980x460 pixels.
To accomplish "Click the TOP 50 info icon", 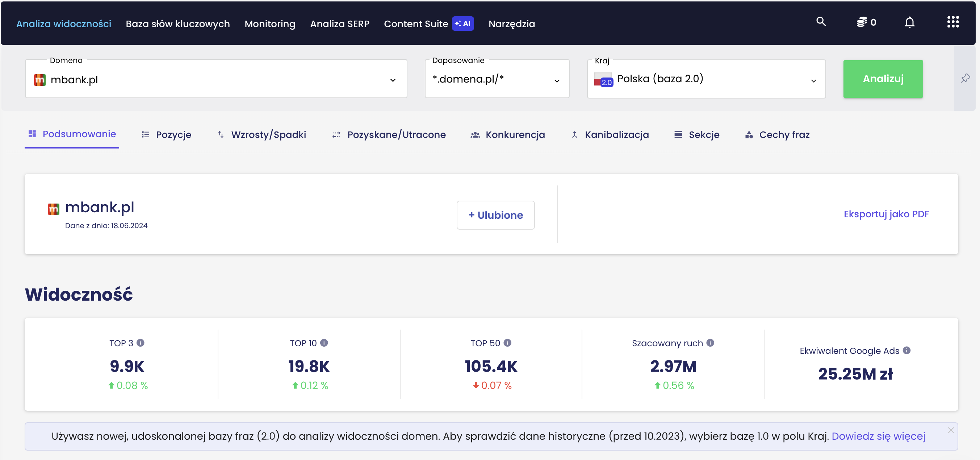I will click(507, 343).
